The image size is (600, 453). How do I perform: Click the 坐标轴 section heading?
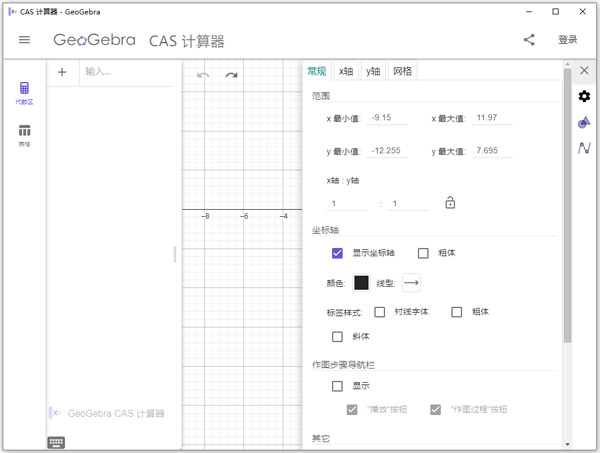325,230
